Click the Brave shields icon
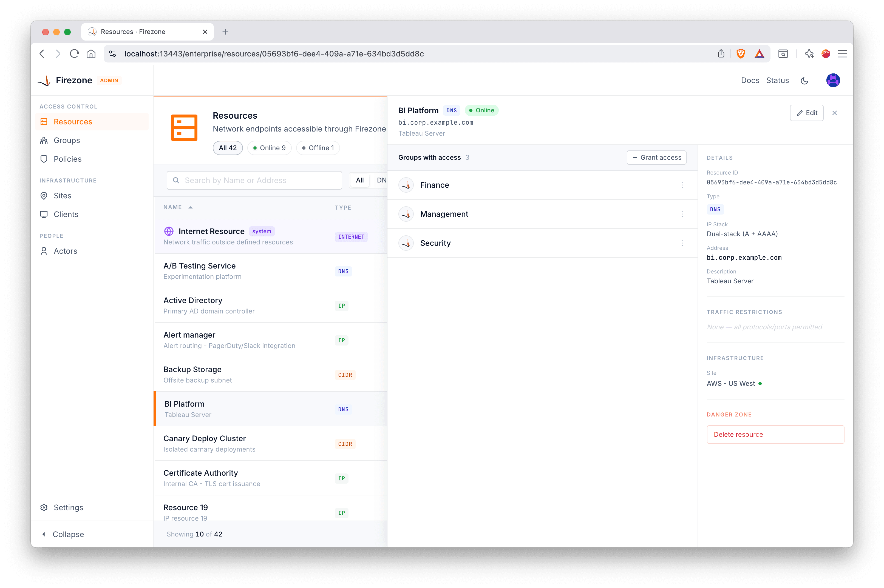Image resolution: width=884 pixels, height=588 pixels. coord(740,54)
